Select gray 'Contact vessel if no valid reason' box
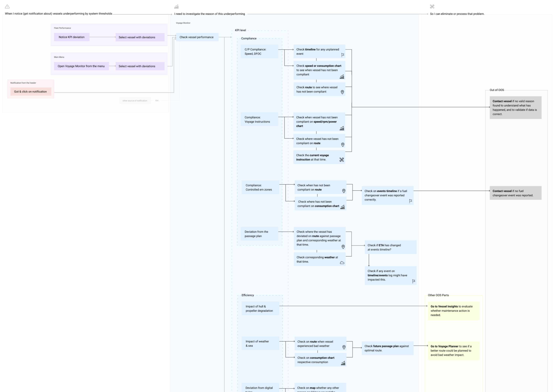This screenshot has height=392, width=553. 516,108
